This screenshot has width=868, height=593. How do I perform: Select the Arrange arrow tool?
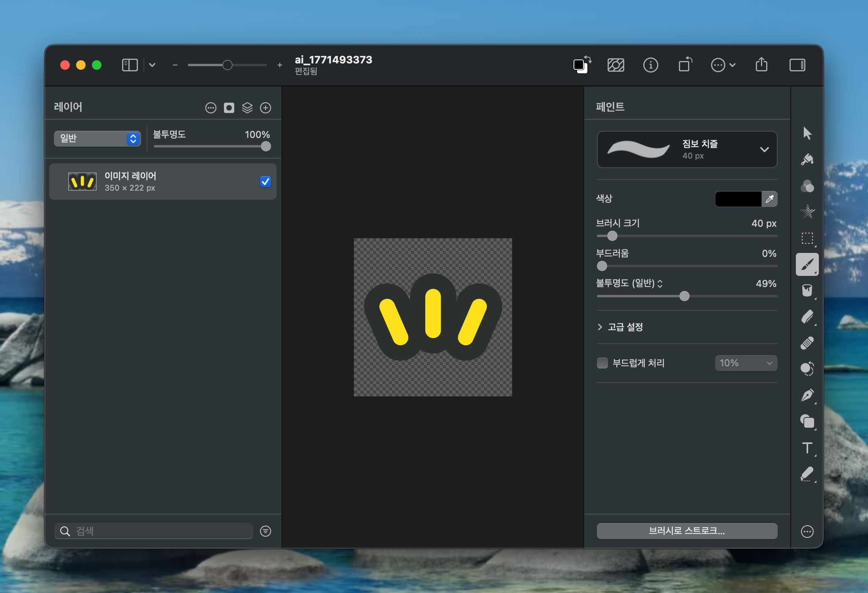tap(807, 133)
